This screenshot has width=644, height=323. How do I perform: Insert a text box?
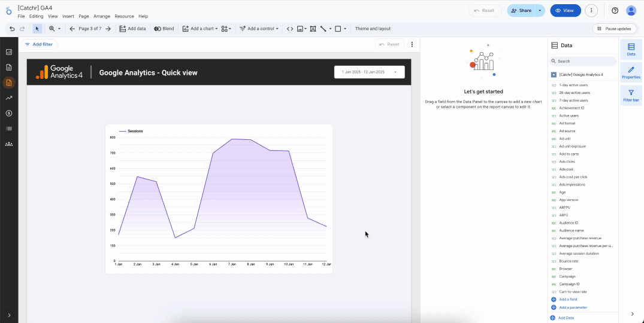tap(313, 29)
